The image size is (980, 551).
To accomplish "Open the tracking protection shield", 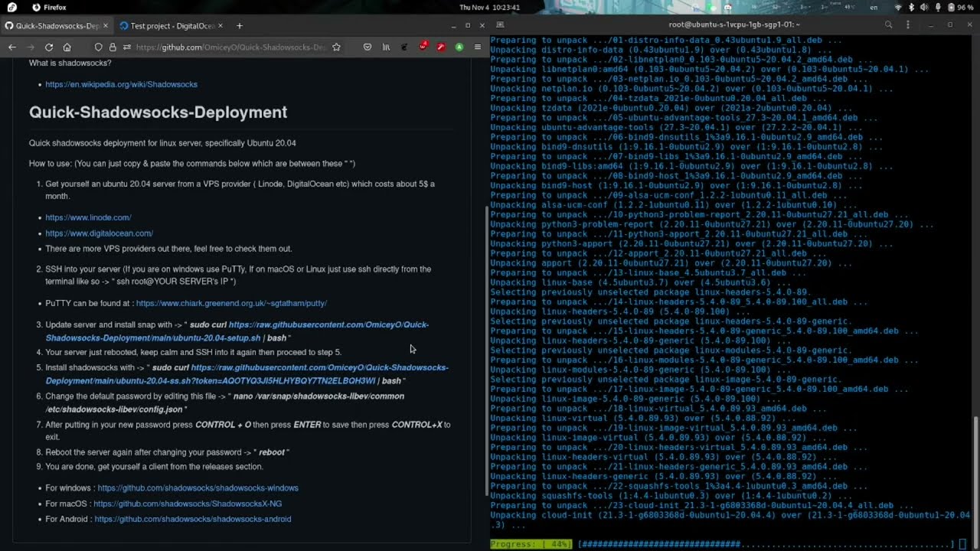I will 99,47.
